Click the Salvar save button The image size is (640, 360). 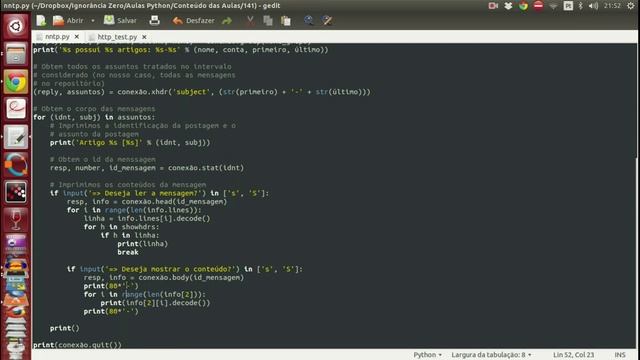(x=120, y=20)
